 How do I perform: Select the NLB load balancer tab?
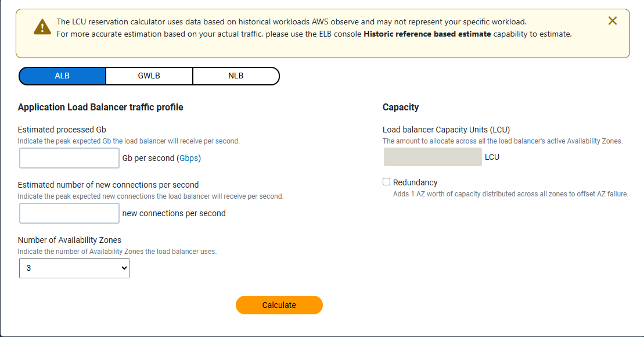coord(235,76)
